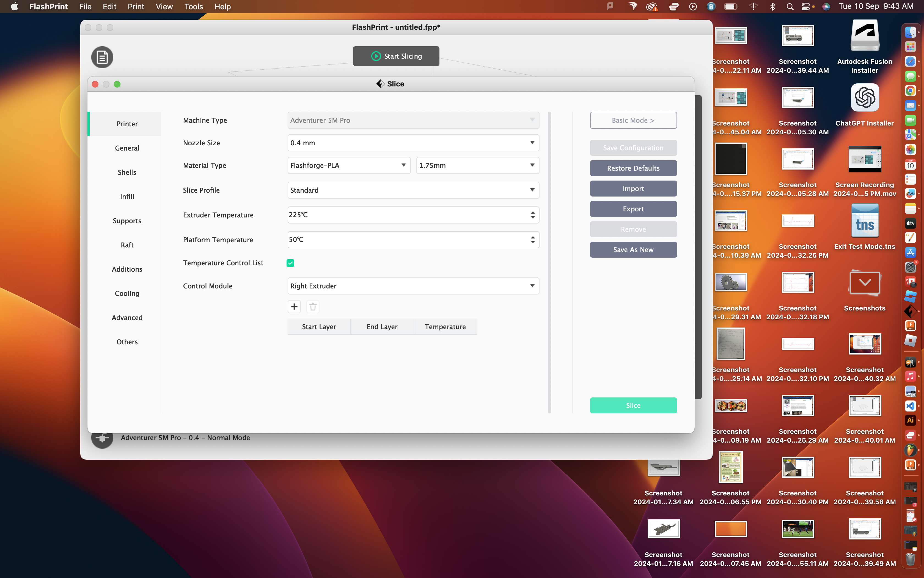The width and height of the screenshot is (924, 578).
Task: Click the Bluetooth icon in the menu bar
Action: tap(772, 7)
